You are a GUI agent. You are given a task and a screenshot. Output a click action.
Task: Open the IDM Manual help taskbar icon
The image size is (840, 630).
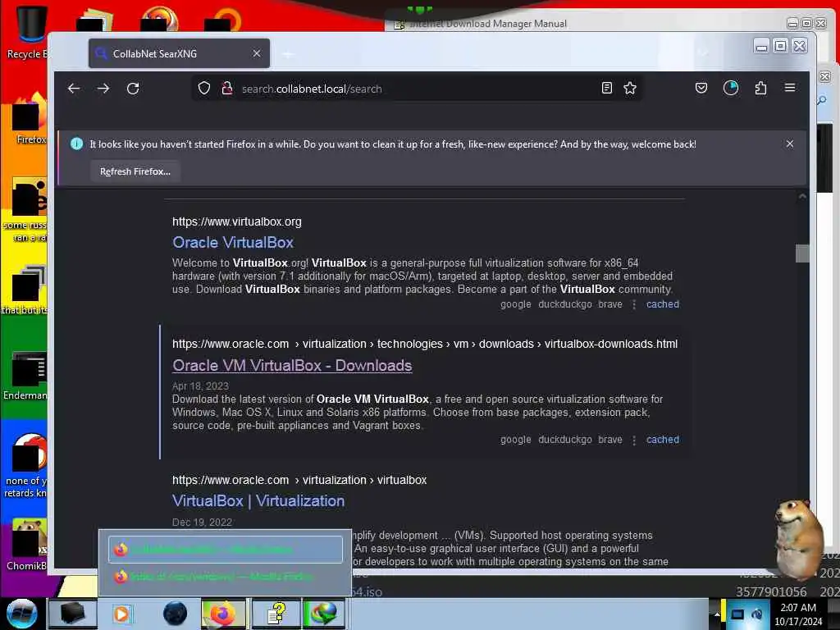276,614
